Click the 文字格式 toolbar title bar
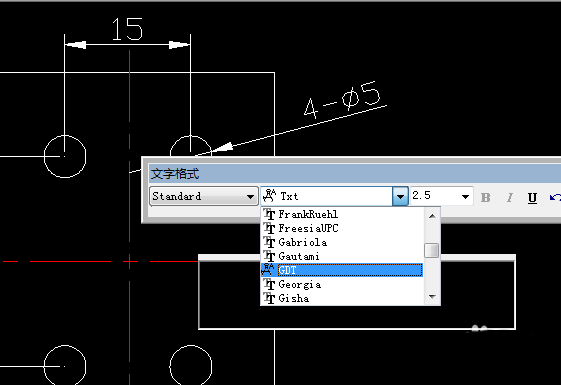 pyautogui.click(x=355, y=174)
